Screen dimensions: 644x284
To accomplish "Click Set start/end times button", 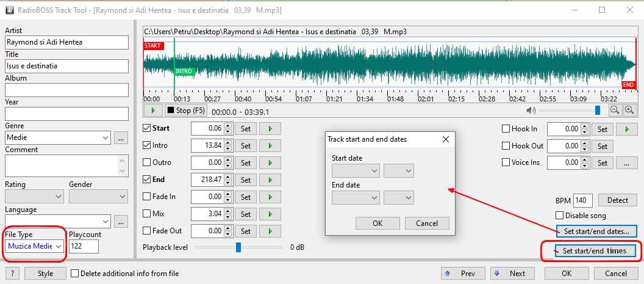I will [x=595, y=250].
